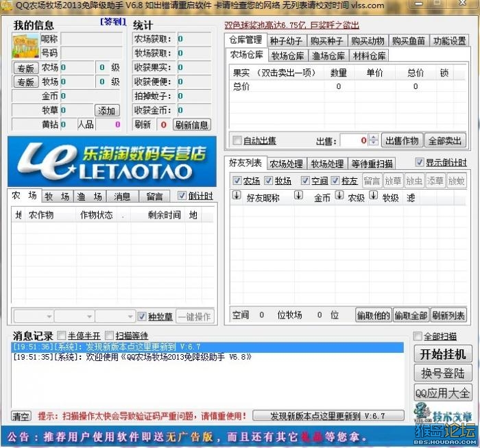Image resolution: width=480 pixels, height=448 pixels.
Task: Click sort arrow beside 牧级 column
Action: tap(373, 195)
